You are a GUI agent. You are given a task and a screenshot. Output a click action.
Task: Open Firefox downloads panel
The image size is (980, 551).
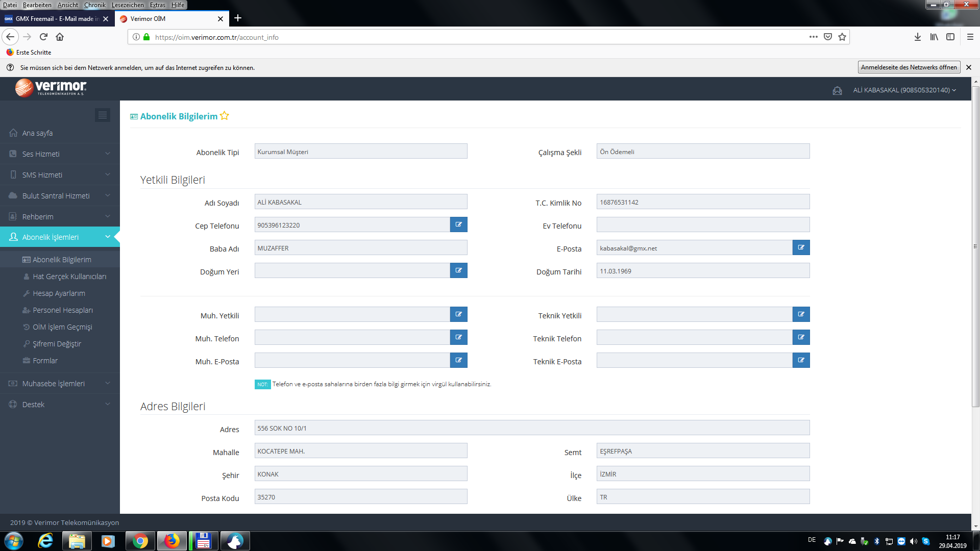918,37
